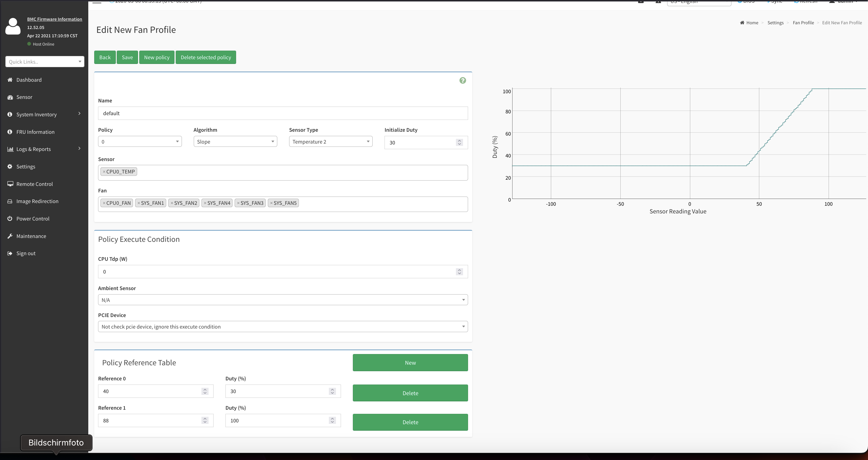The image size is (868, 460).
Task: Open the Dashboard home icon in sidebar
Action: pos(10,80)
